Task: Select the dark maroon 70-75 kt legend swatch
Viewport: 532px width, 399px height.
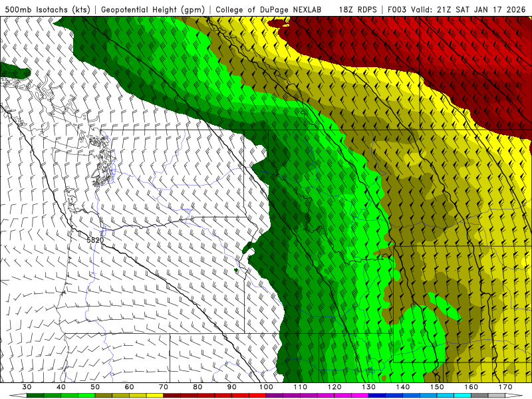Action: click(172, 396)
